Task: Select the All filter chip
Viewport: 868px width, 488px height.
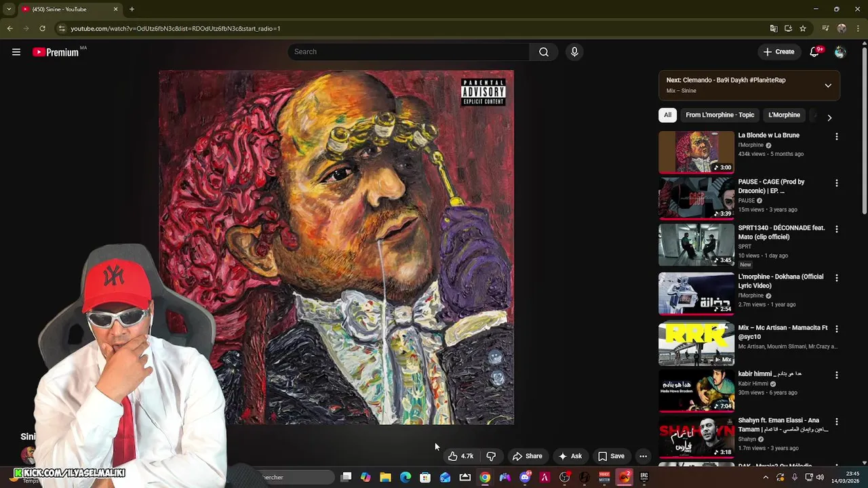Action: (x=667, y=115)
